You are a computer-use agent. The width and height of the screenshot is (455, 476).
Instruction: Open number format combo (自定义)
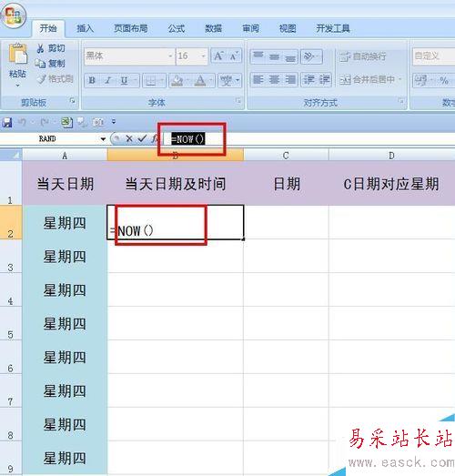[x=434, y=56]
